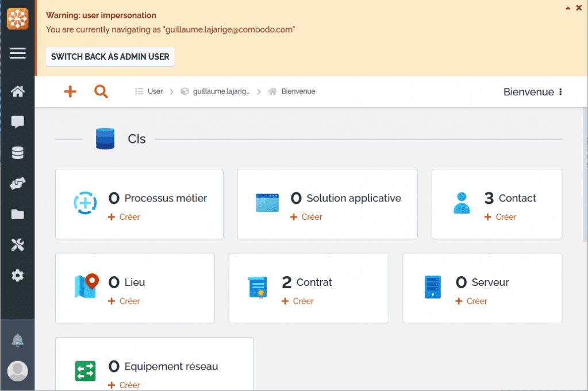Open the user avatar at sidebar bottom

click(17, 371)
